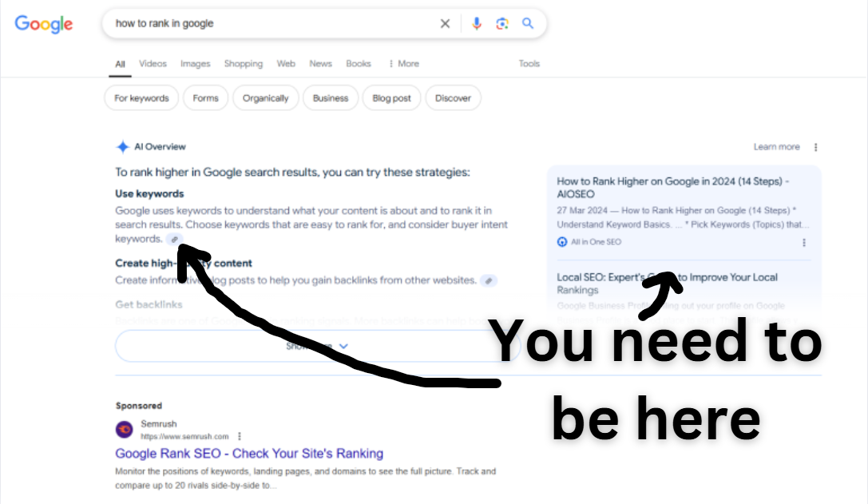Click the 'Sponsored' label
The height and width of the screenshot is (504, 868).
coord(139,406)
